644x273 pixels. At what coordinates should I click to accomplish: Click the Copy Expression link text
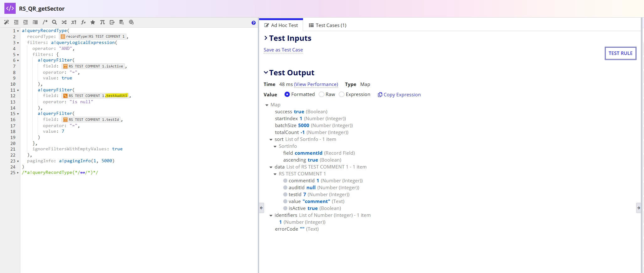point(402,94)
